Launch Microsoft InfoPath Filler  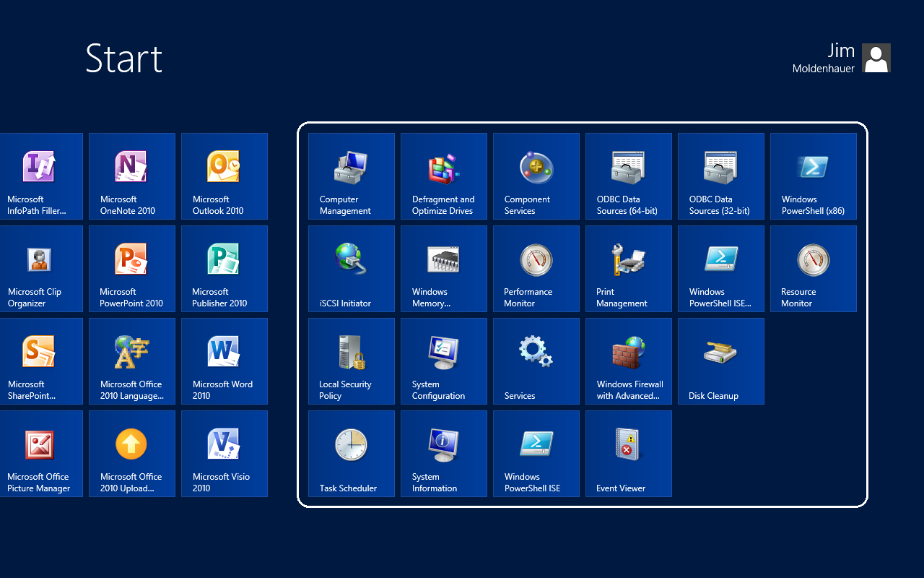(41, 176)
